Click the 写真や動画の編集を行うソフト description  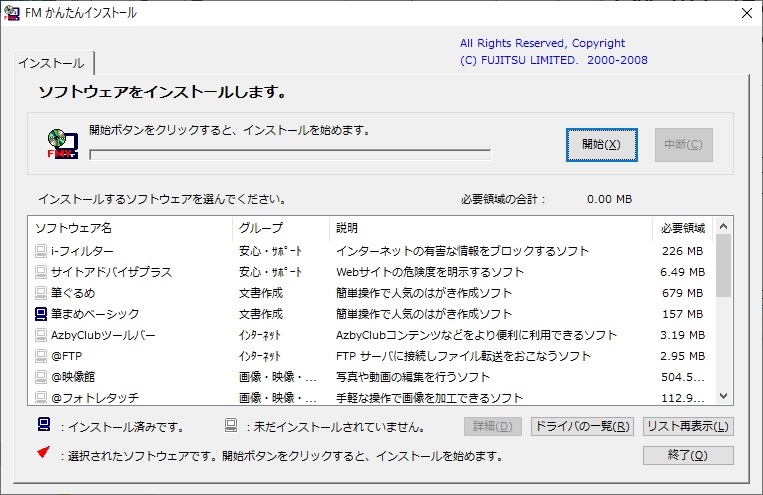click(413, 377)
